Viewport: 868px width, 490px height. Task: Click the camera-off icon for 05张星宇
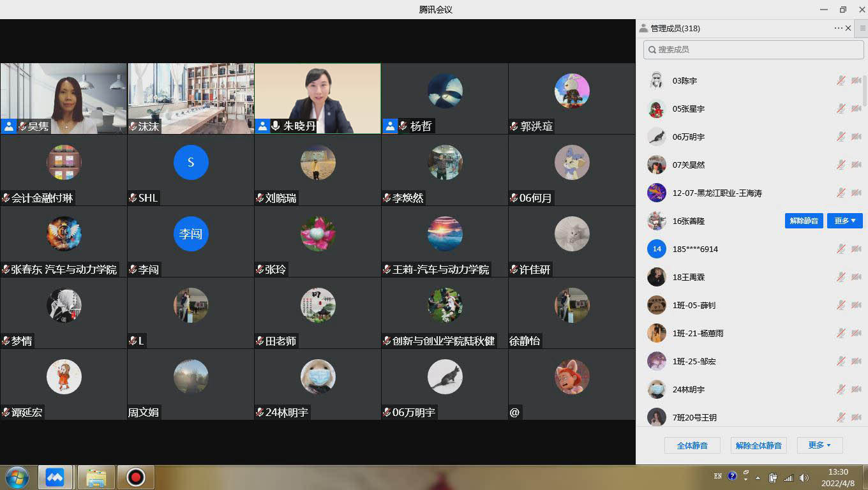click(857, 109)
